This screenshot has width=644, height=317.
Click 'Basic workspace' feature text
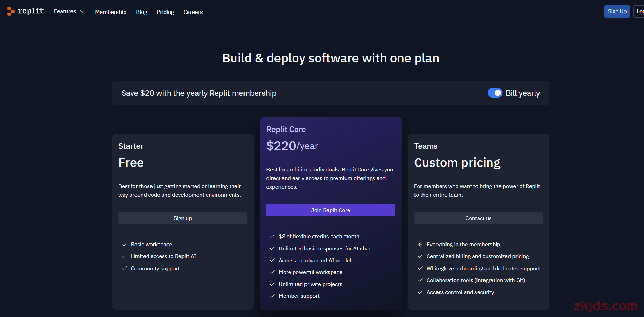click(x=152, y=245)
